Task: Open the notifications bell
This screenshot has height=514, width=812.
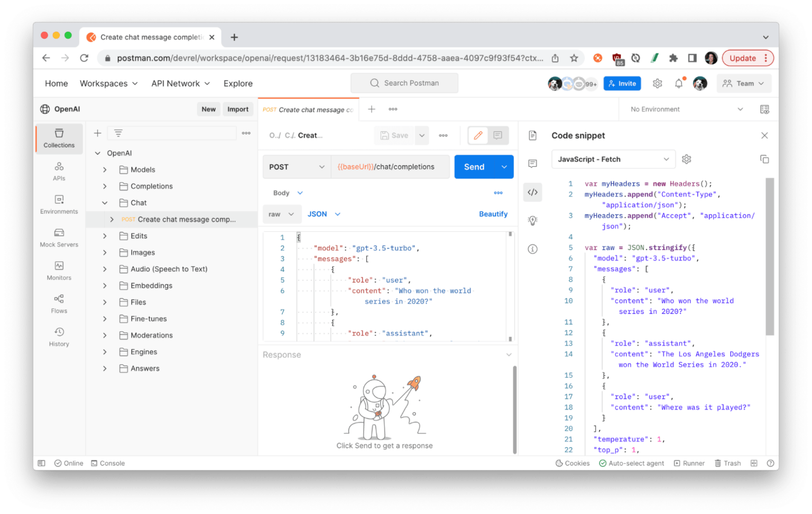Action: (x=679, y=83)
